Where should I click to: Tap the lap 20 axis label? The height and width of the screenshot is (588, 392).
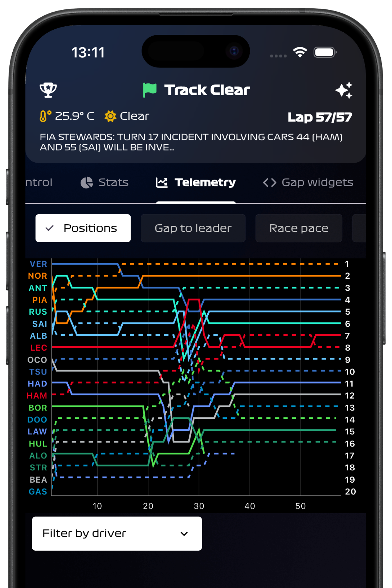[x=148, y=506]
